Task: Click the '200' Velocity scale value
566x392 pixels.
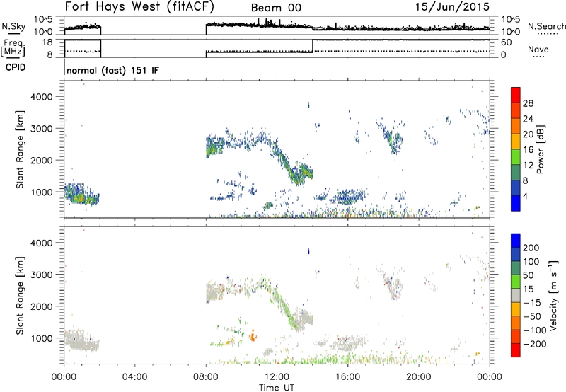Action: coord(531,248)
